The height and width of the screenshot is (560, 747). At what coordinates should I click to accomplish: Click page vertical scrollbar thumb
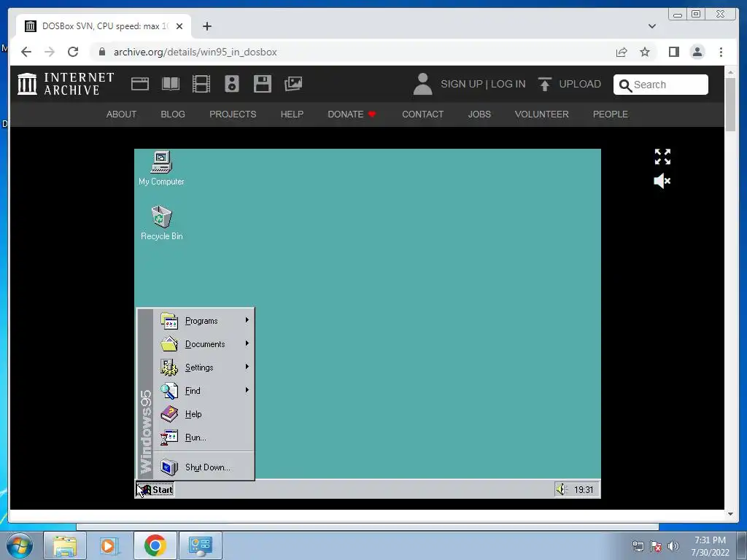[x=730, y=104]
